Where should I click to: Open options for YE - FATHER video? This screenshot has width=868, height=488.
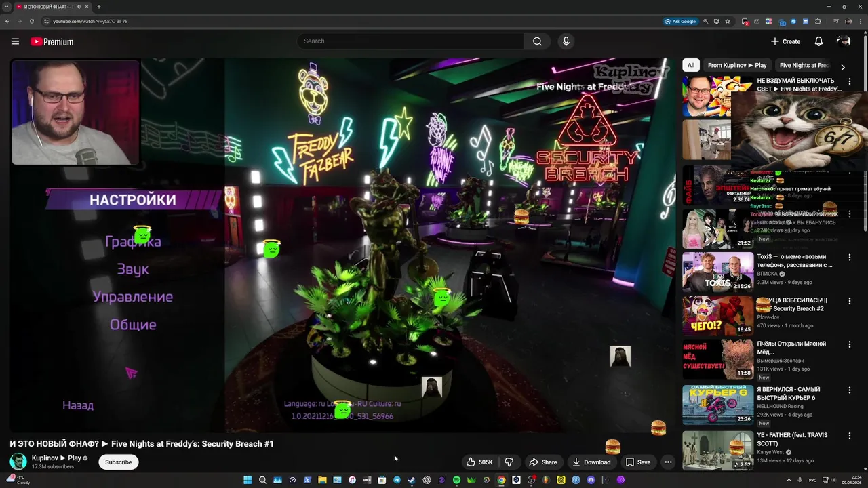[849, 436]
